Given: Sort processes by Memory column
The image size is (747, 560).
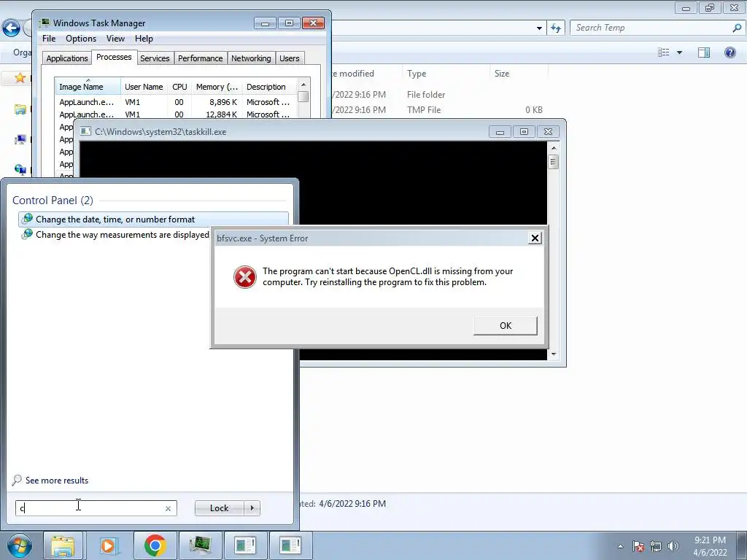Looking at the screenshot, I should [217, 87].
